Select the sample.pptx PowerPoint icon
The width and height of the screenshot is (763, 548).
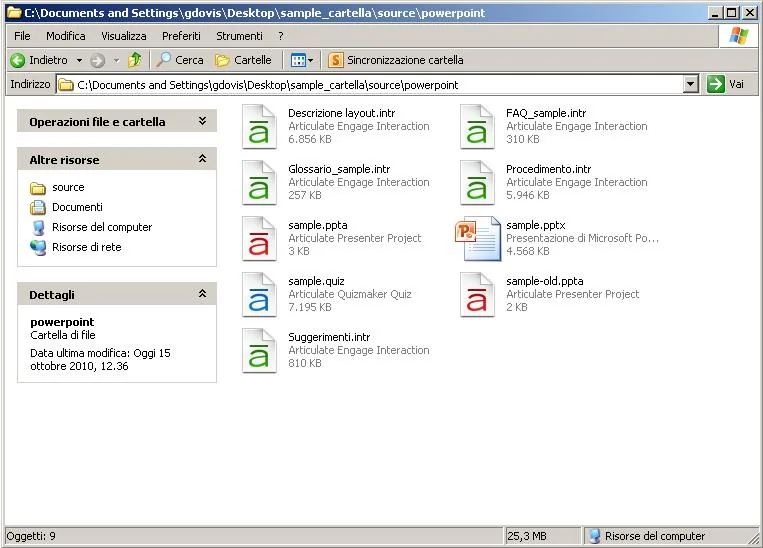click(477, 238)
